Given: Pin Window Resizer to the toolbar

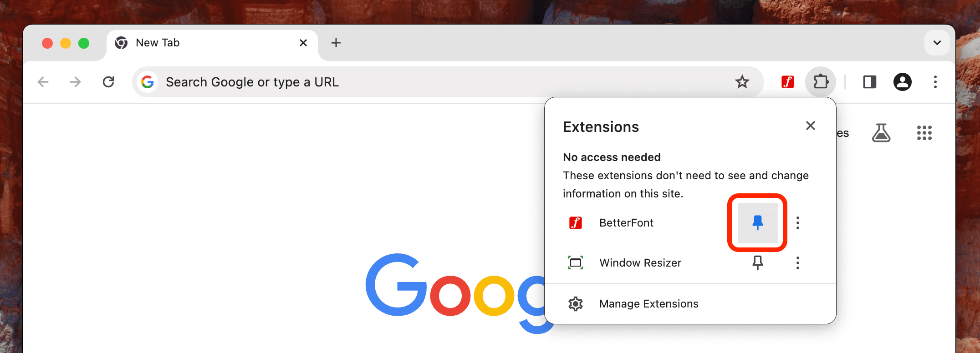Looking at the screenshot, I should 757,262.
